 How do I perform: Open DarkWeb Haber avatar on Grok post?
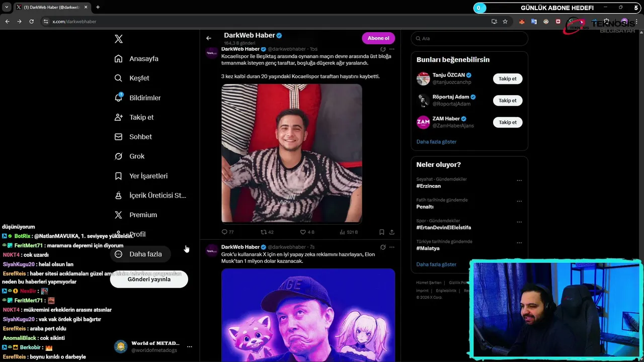[212, 250]
